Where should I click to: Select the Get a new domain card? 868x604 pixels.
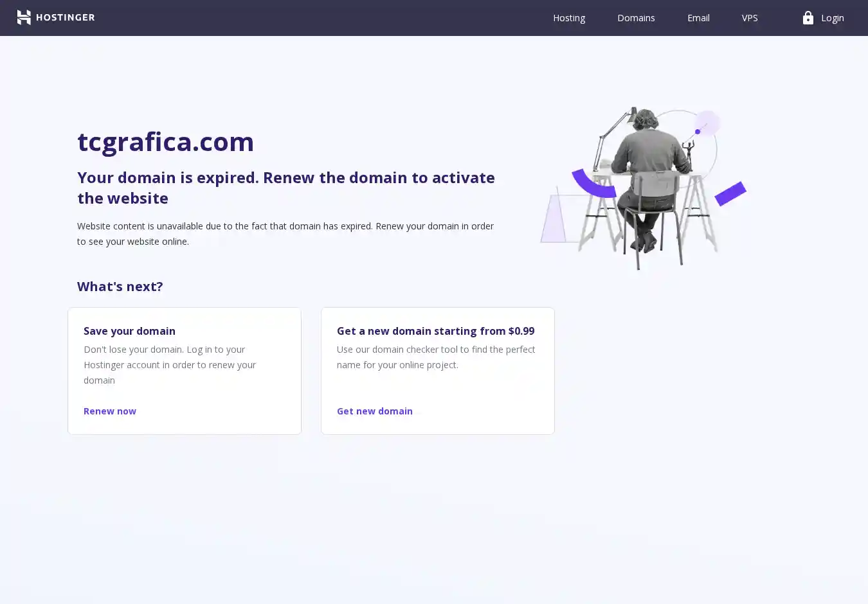point(438,371)
